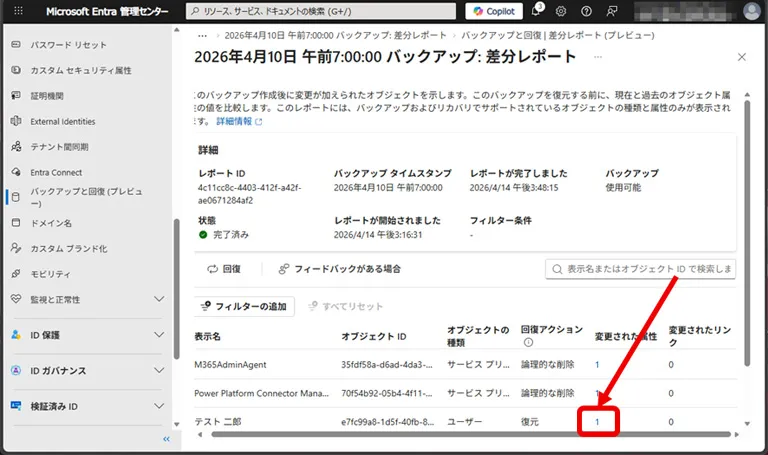This screenshot has width=768, height=455.
Task: Open the notifications bell icon
Action: click(x=536, y=11)
